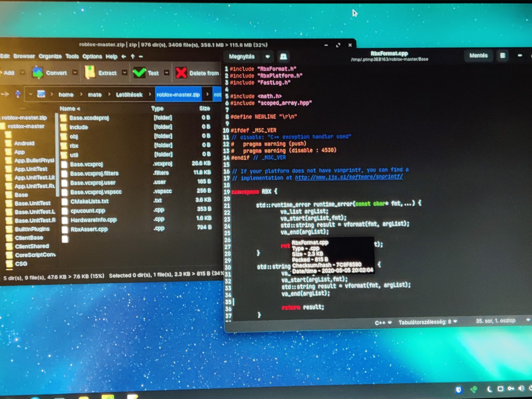
Task: Click the red Delete from archive icon
Action: [x=181, y=73]
